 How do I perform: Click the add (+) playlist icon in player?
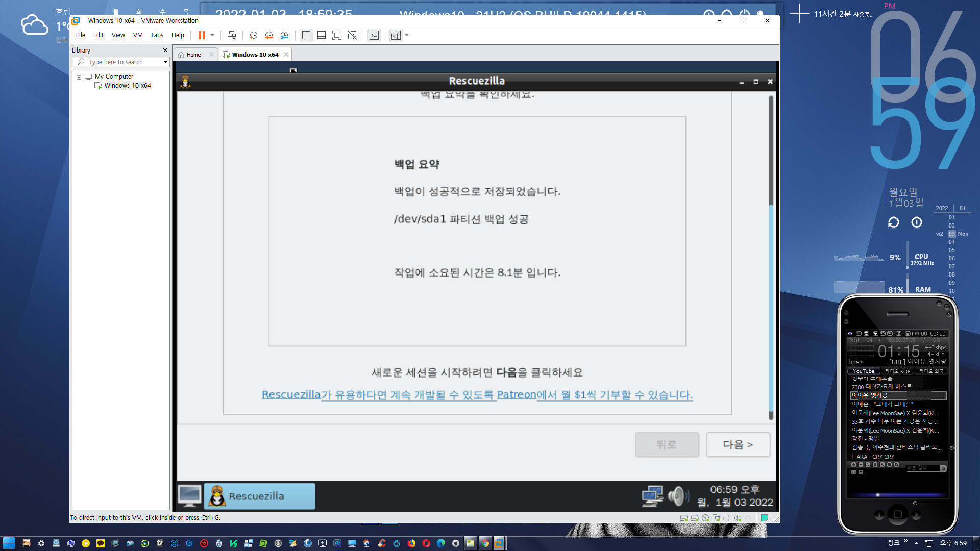click(x=853, y=465)
